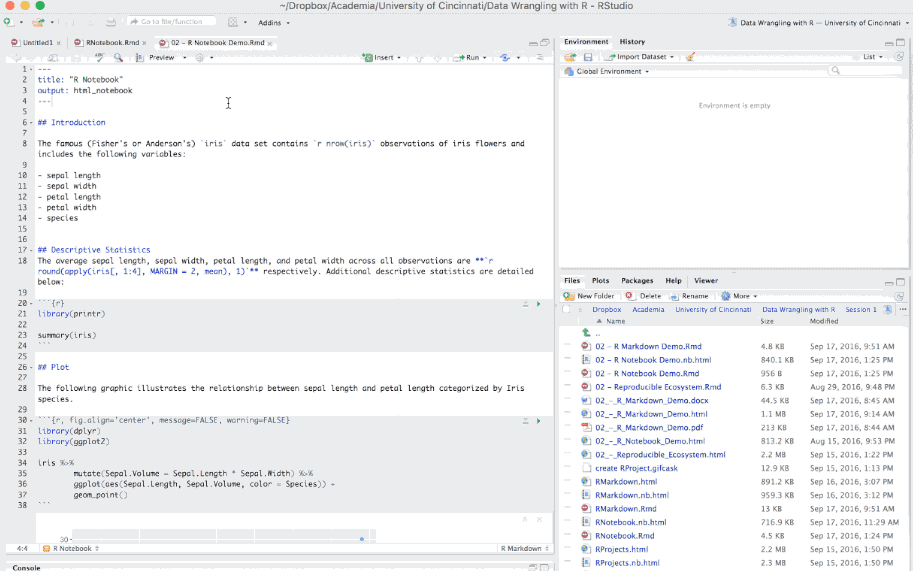The width and height of the screenshot is (913, 571).
Task: Click the find/replace magnifier icon in editor
Action: pos(118,57)
